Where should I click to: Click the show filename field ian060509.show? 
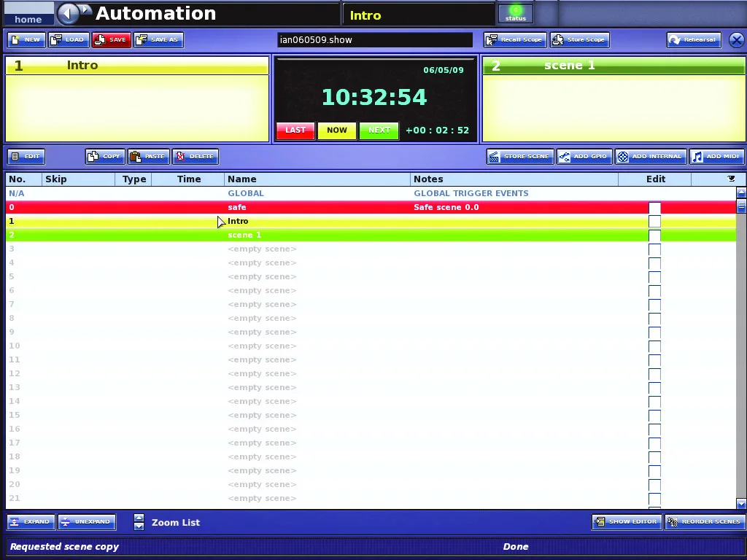[x=375, y=40]
